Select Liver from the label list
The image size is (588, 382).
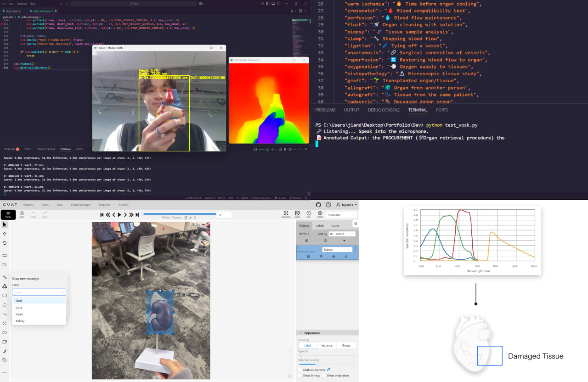(x=19, y=301)
